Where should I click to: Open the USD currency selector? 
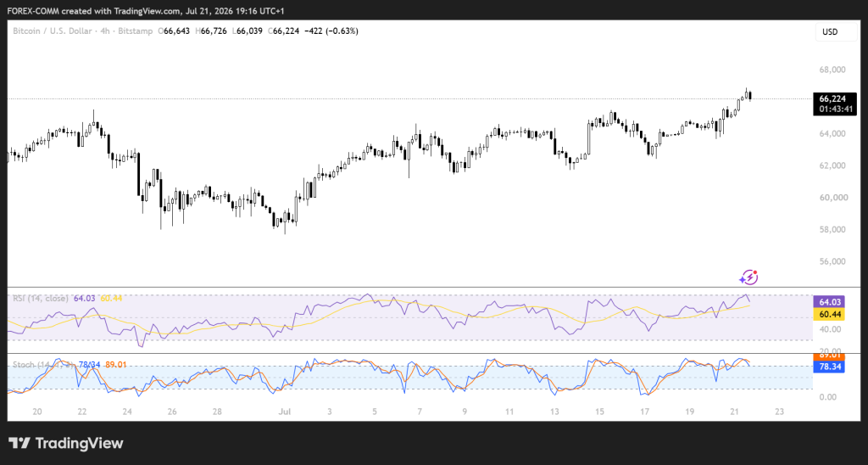(x=829, y=31)
